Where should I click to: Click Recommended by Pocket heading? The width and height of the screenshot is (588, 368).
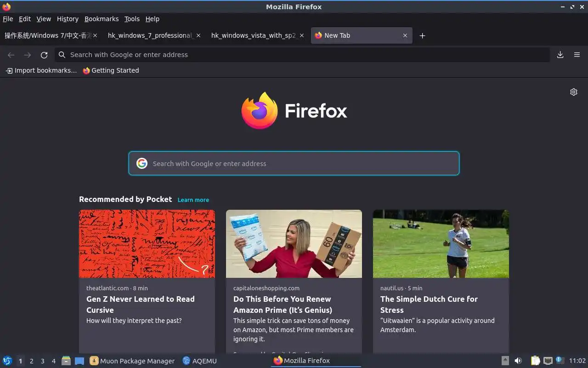tap(125, 199)
